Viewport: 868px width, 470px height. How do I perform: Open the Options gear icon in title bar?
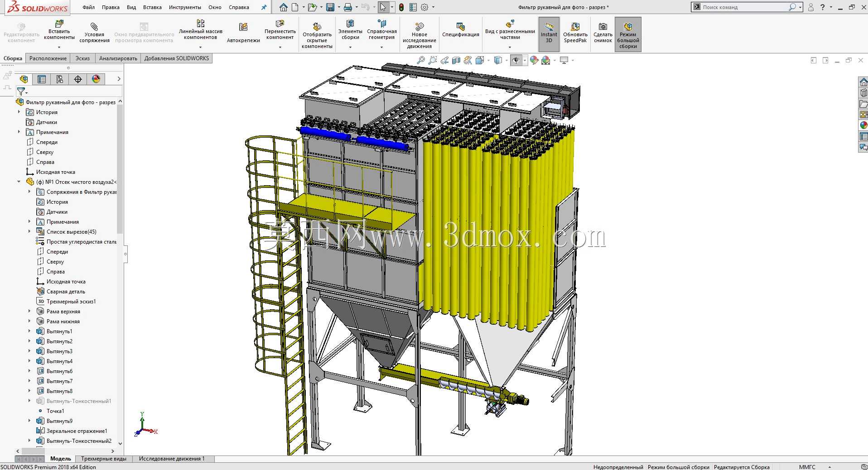coord(424,7)
